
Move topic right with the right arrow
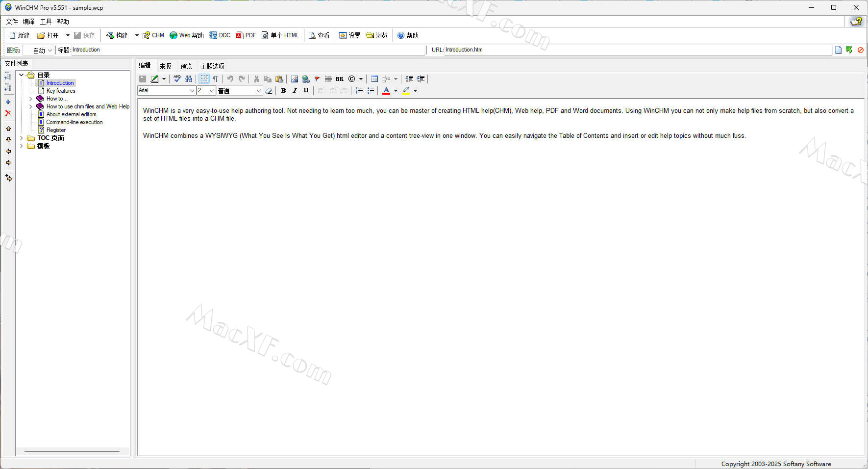coord(8,162)
